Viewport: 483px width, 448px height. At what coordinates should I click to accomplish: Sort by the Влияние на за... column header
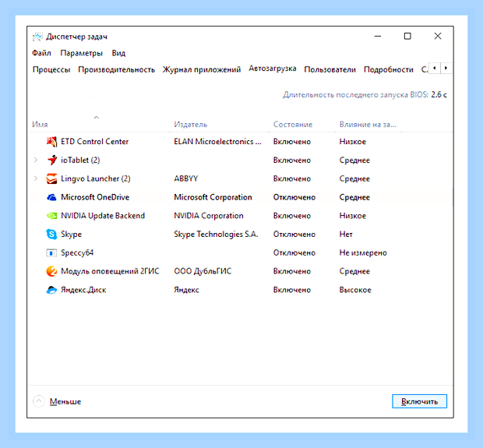click(x=368, y=125)
